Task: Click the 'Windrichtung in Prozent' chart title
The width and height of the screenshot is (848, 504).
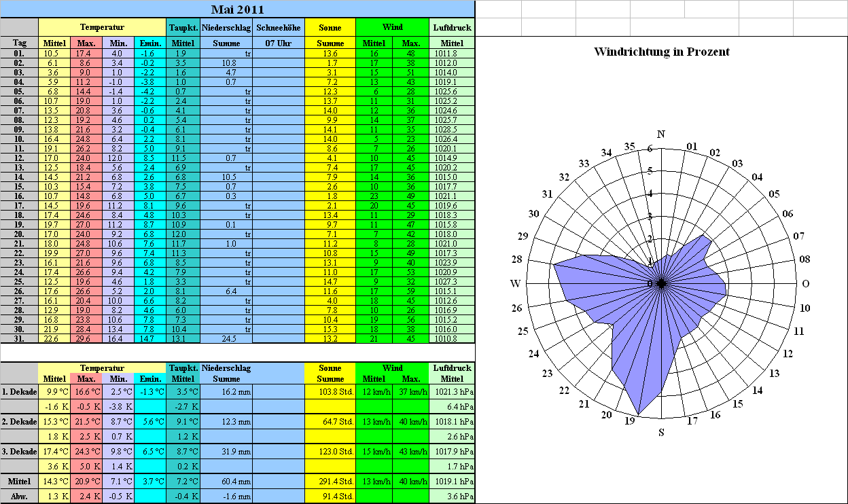Action: coord(661,52)
